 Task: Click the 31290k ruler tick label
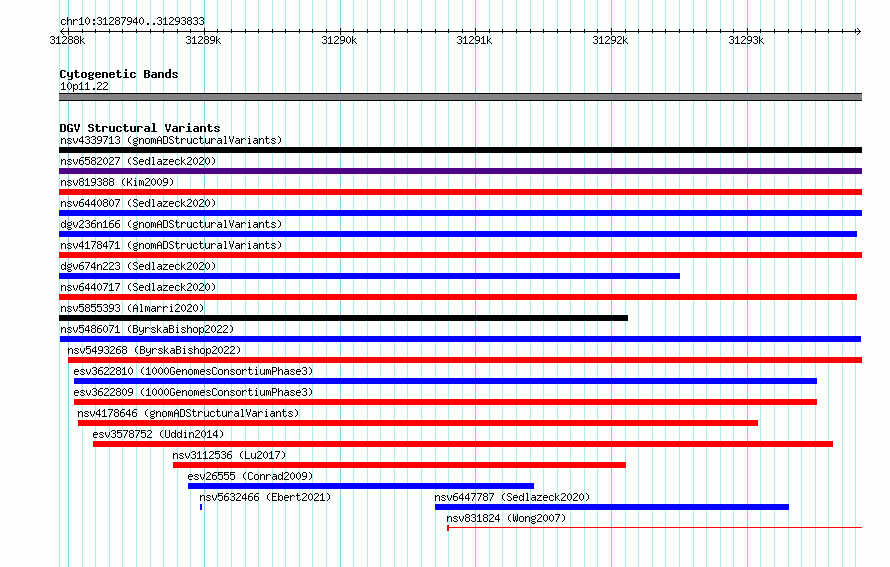tap(339, 40)
